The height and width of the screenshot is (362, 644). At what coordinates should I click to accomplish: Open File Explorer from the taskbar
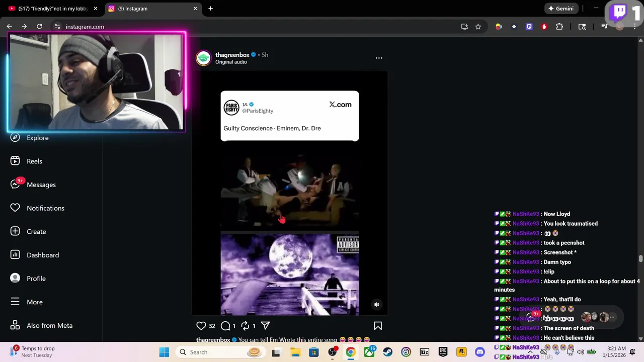coord(295,352)
